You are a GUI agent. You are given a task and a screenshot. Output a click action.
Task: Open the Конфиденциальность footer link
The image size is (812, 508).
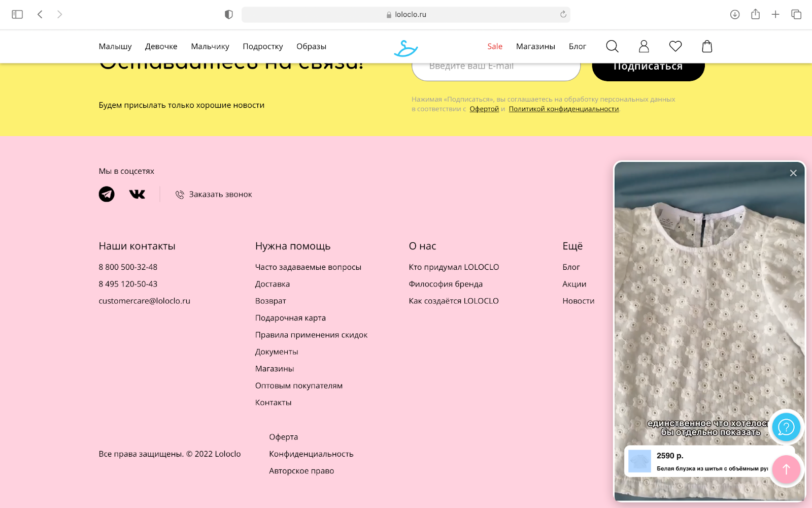tap(311, 454)
